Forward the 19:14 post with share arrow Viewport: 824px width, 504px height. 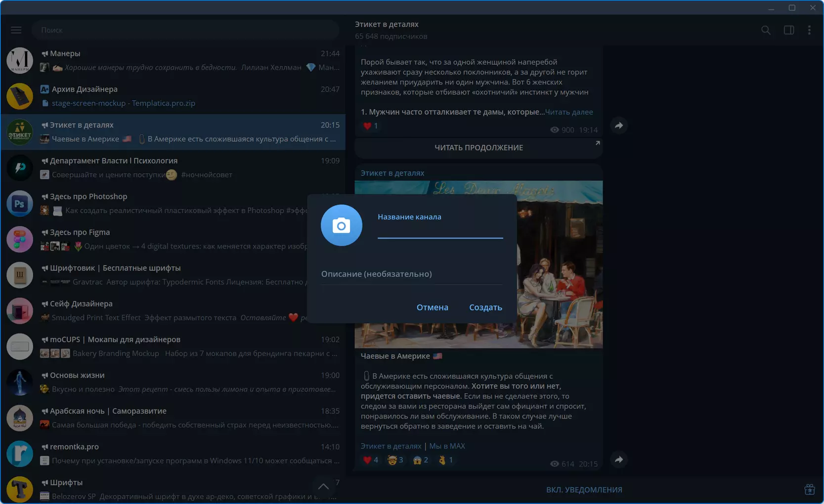[619, 126]
